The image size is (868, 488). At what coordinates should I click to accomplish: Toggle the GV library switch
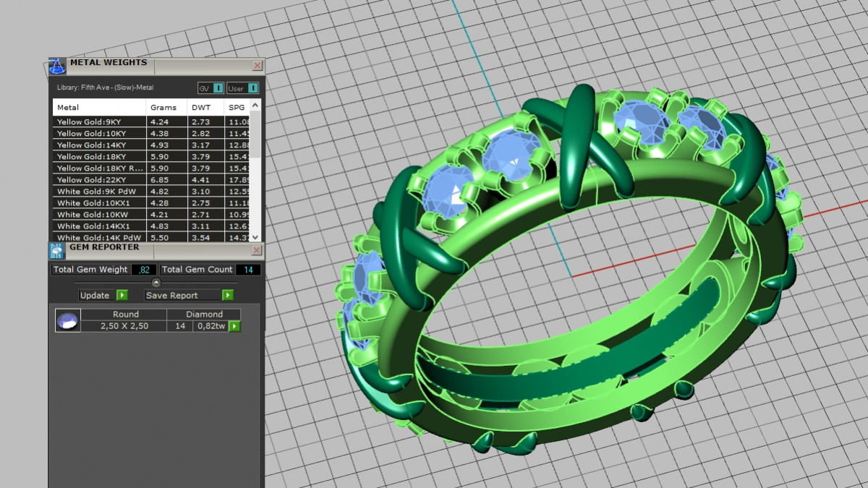218,88
